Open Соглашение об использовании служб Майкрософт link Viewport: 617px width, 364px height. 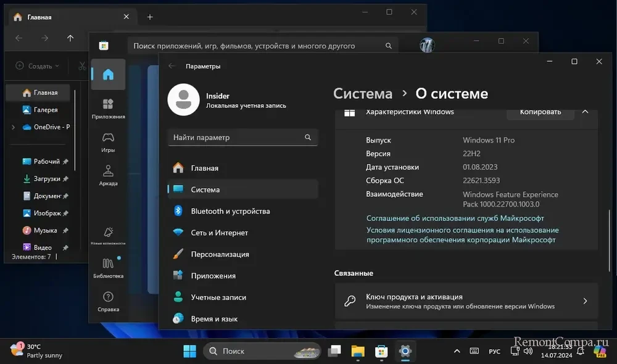pyautogui.click(x=455, y=218)
